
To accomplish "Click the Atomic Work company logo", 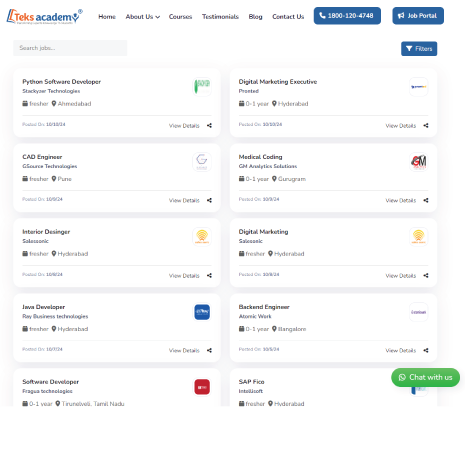I will pyautogui.click(x=419, y=312).
